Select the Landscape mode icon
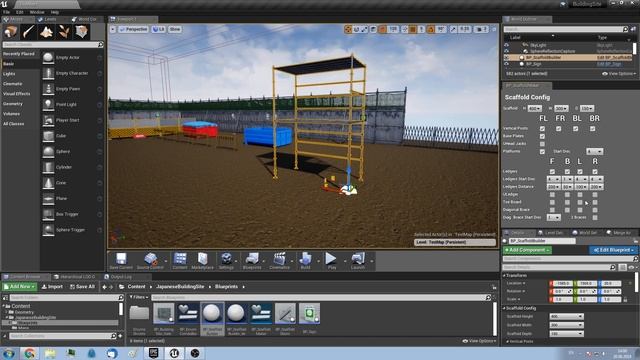This screenshot has width=640, height=360. pos(46,32)
